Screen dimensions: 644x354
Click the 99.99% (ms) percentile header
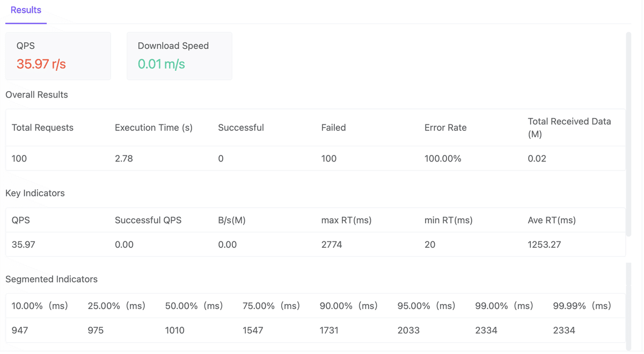[582, 306]
